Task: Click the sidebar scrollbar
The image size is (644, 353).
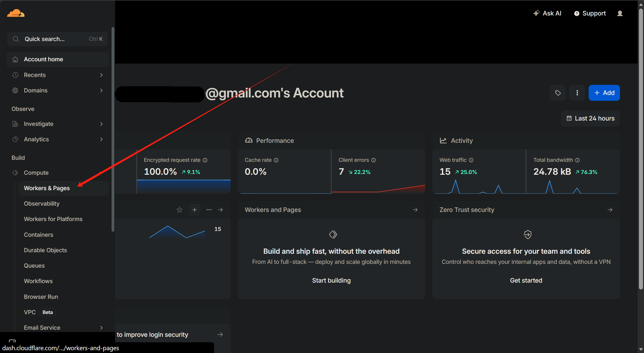Action: [x=113, y=129]
